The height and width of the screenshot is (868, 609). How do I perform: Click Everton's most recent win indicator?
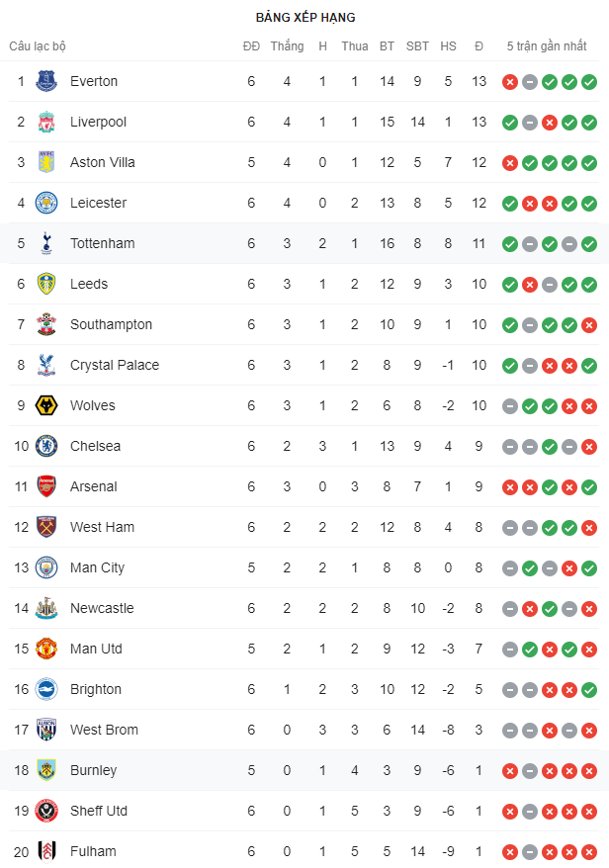[589, 82]
